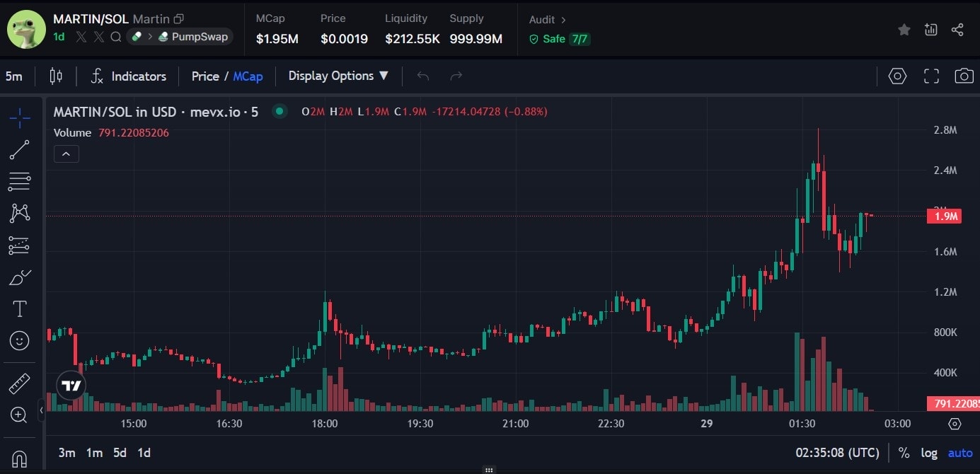980x474 pixels.
Task: Open the first X (Twitter) link
Action: (81, 37)
